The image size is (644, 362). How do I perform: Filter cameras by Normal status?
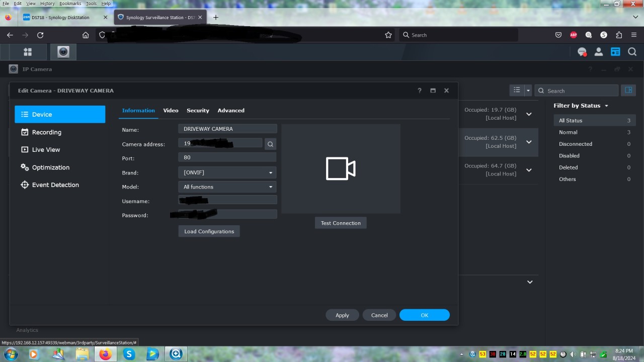(595, 132)
